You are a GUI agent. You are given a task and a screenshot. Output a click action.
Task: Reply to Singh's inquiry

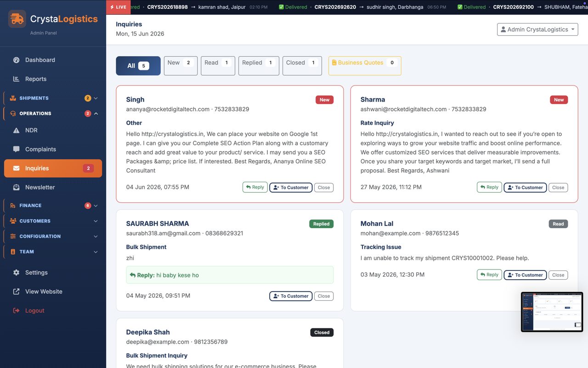coord(255,187)
